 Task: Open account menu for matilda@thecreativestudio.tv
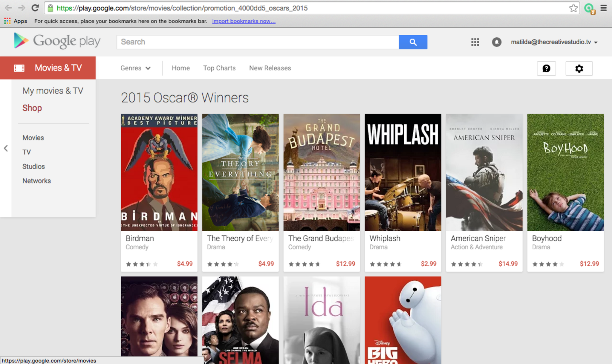click(x=554, y=42)
